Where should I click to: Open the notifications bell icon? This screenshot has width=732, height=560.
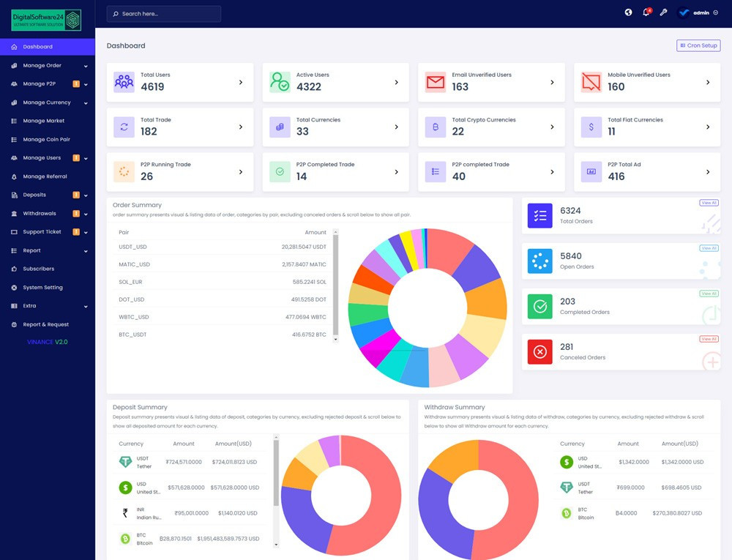click(646, 12)
